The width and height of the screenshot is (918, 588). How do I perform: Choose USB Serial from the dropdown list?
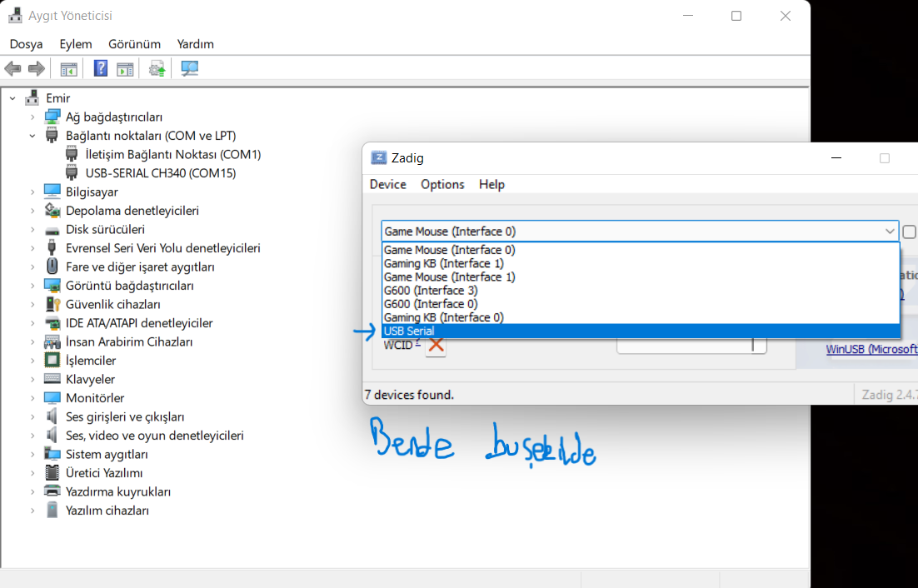[409, 331]
